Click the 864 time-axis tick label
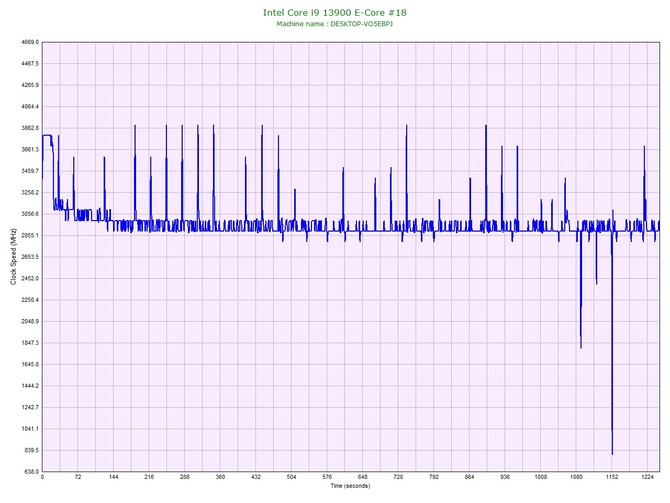The width and height of the screenshot is (670, 503). (x=470, y=477)
